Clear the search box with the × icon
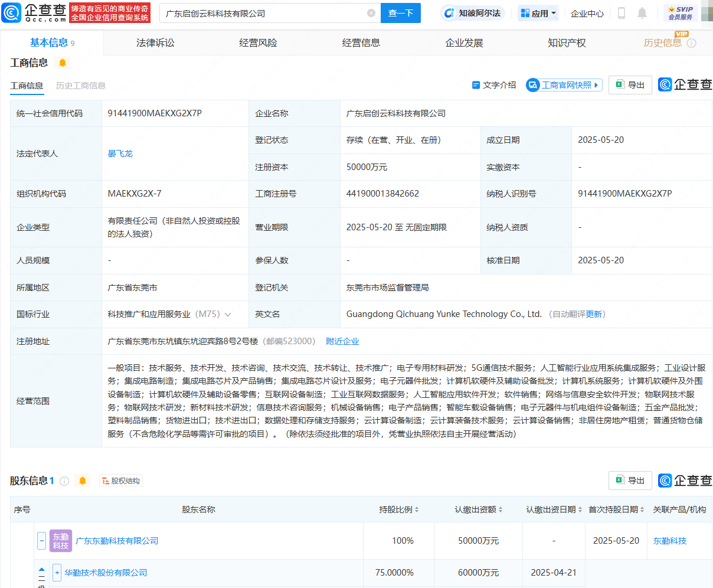 [x=371, y=13]
